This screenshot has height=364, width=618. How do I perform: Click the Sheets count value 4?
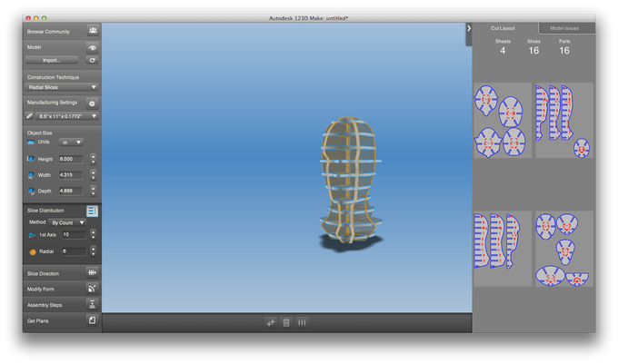click(503, 50)
